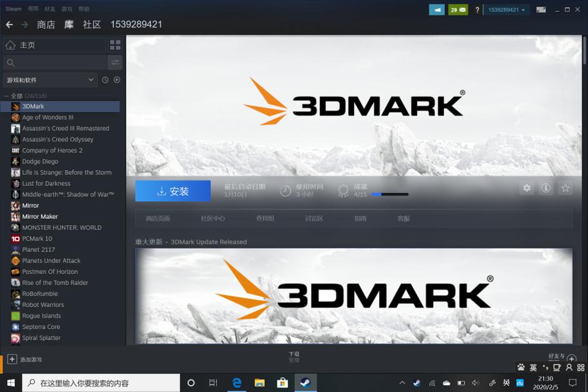Click the plus icon beside 添加游戏

pos(12,359)
